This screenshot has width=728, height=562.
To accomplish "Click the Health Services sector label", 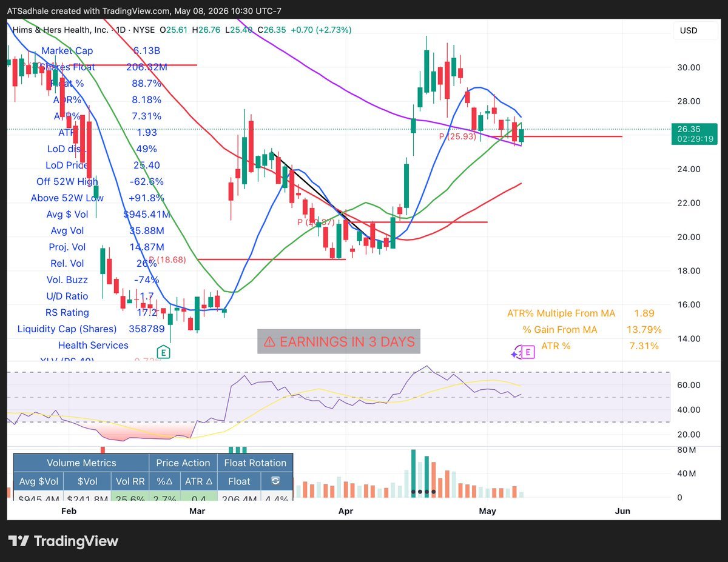I will [x=93, y=346].
